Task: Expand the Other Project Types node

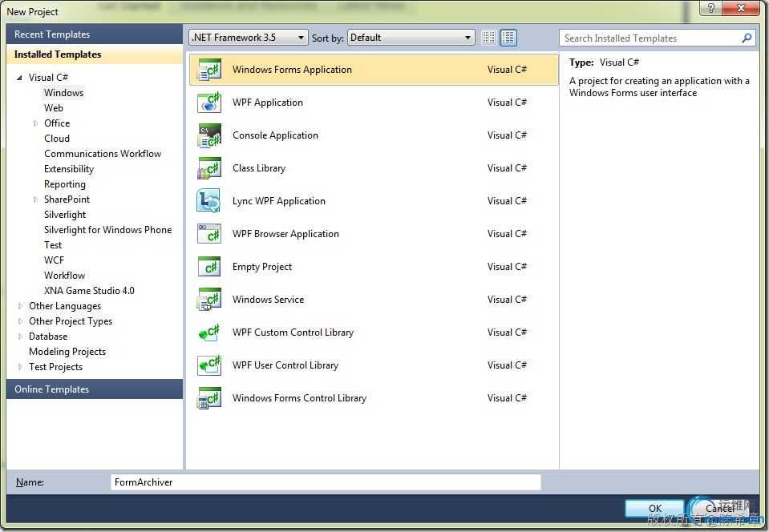Action: pos(20,321)
